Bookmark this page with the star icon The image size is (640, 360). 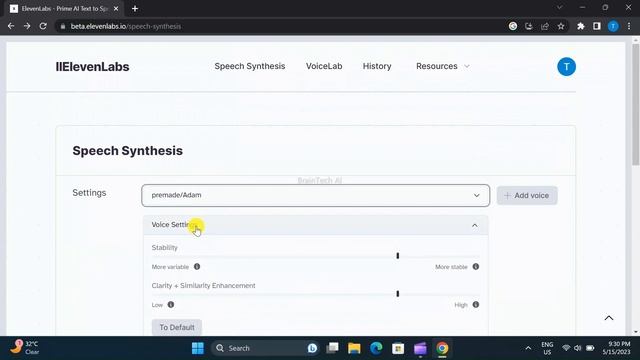pyautogui.click(x=561, y=26)
